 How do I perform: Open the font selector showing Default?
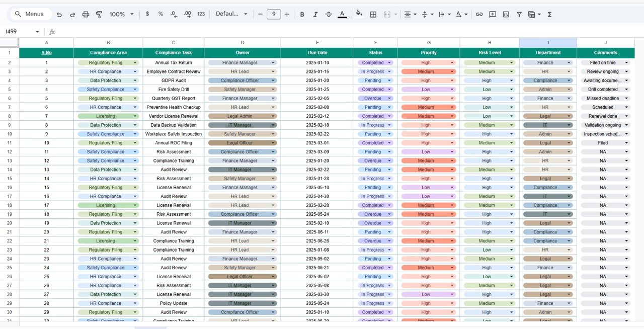tap(231, 14)
